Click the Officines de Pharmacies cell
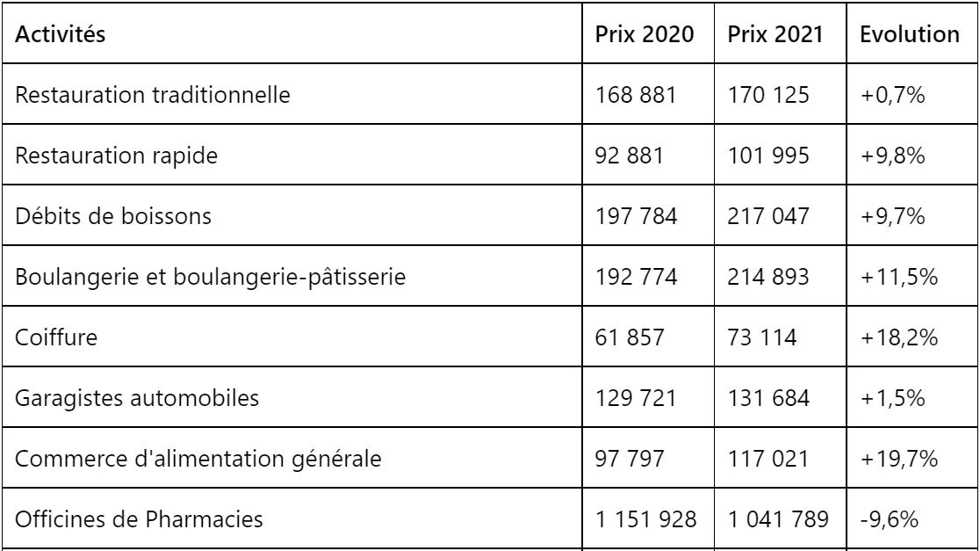 [292, 519]
